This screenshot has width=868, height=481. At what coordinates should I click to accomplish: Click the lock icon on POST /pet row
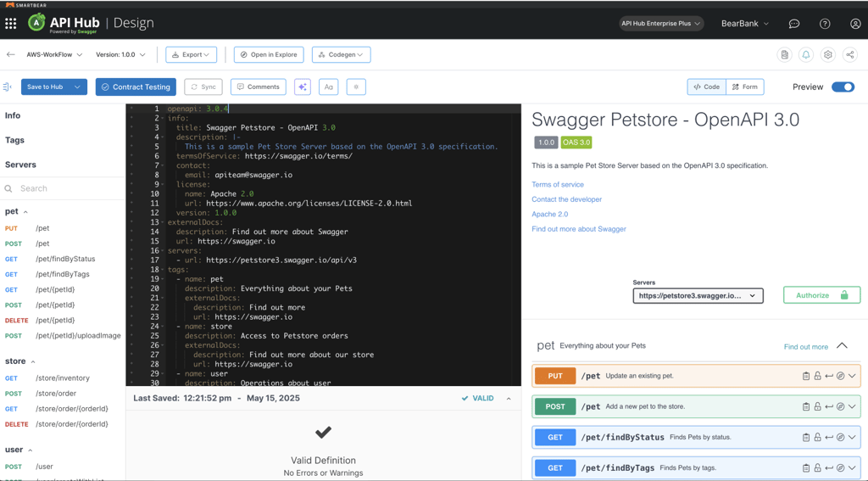[817, 406]
